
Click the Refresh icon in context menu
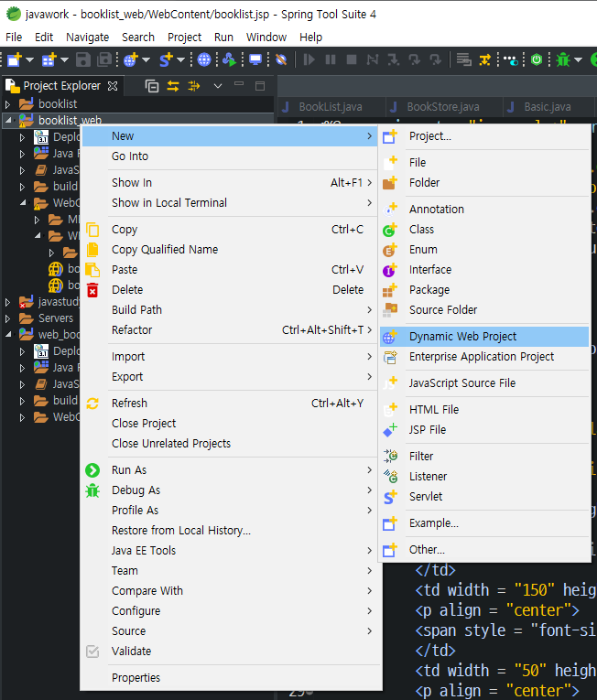pyautogui.click(x=92, y=404)
